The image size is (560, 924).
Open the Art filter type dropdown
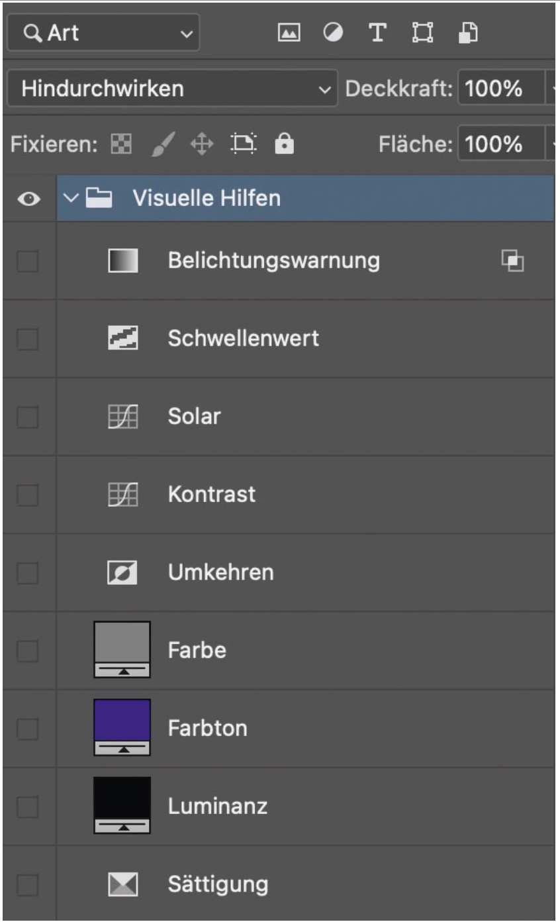[x=103, y=32]
